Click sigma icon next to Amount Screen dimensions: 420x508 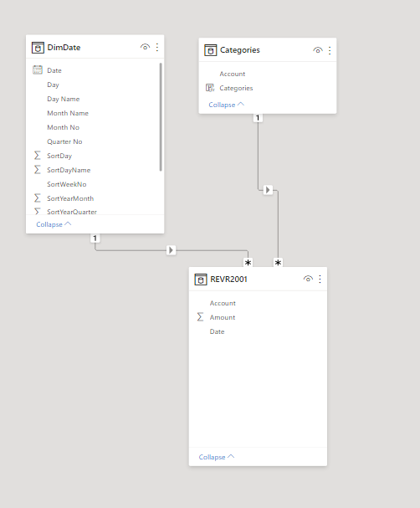(200, 317)
